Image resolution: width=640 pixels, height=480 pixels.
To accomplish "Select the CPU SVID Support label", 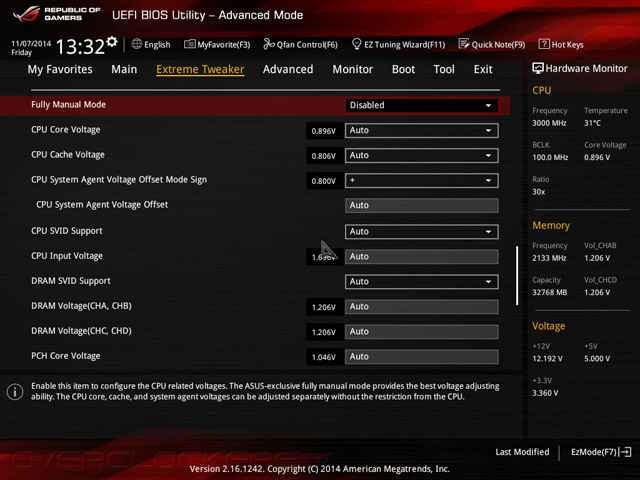I will (67, 231).
